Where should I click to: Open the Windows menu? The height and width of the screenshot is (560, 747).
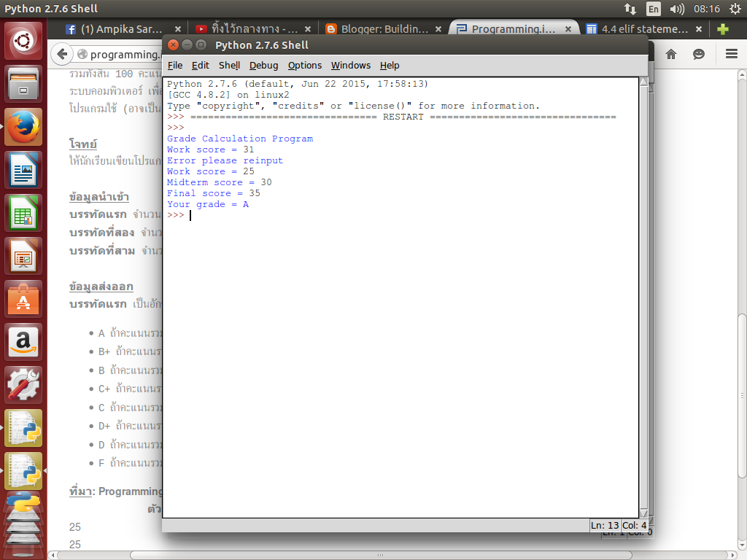351,65
